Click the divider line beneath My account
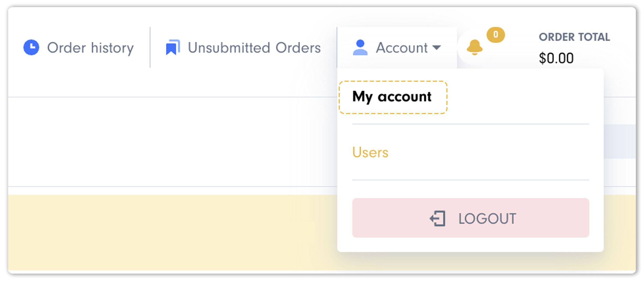The image size is (644, 282). (471, 124)
